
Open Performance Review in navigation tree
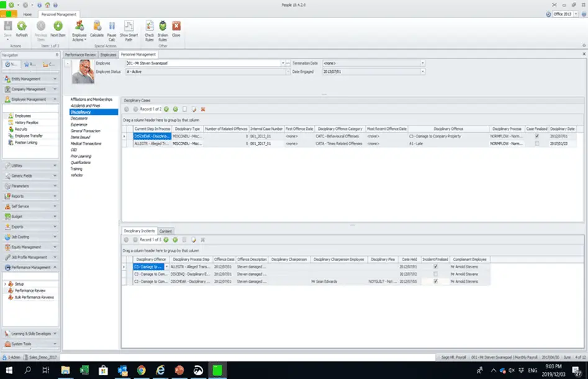pyautogui.click(x=30, y=290)
